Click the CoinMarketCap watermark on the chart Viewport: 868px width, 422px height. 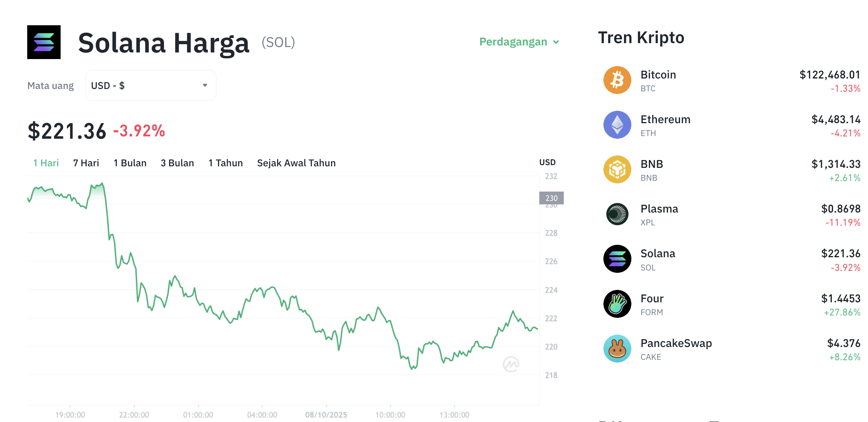point(511,364)
